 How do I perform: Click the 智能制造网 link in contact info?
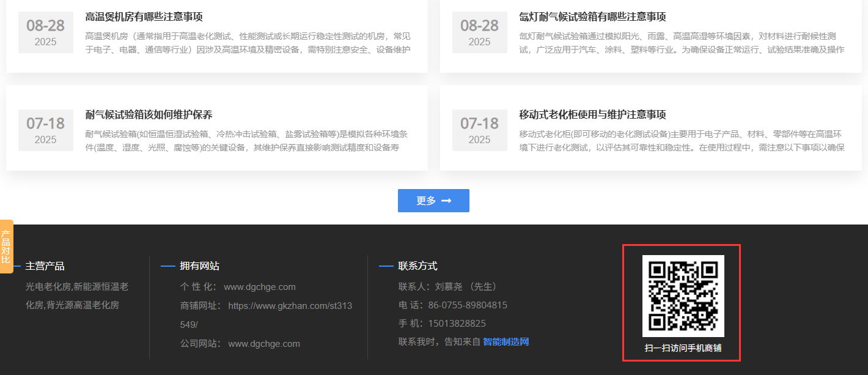506,342
